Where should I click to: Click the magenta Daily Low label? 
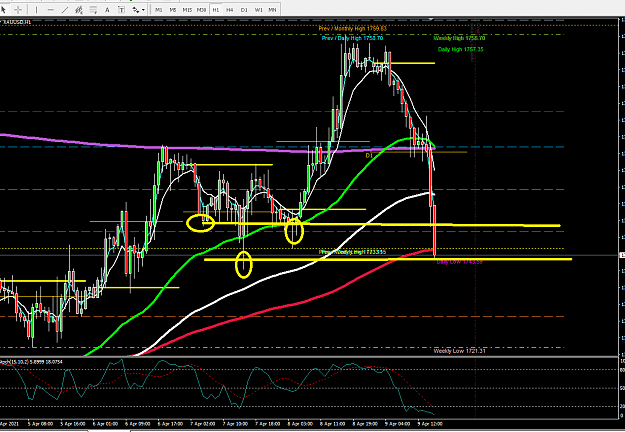coord(460,262)
